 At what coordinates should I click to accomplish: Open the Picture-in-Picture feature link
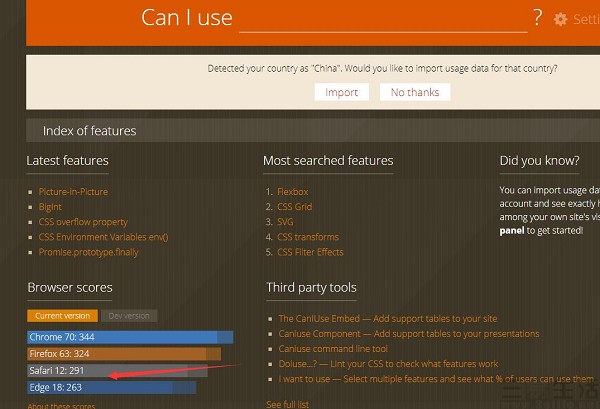[73, 192]
